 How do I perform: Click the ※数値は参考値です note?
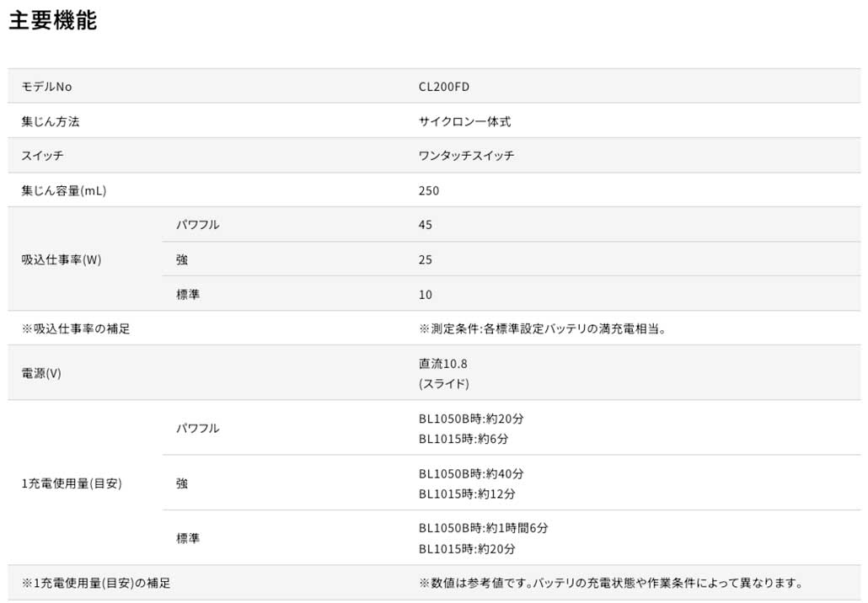pos(611,583)
